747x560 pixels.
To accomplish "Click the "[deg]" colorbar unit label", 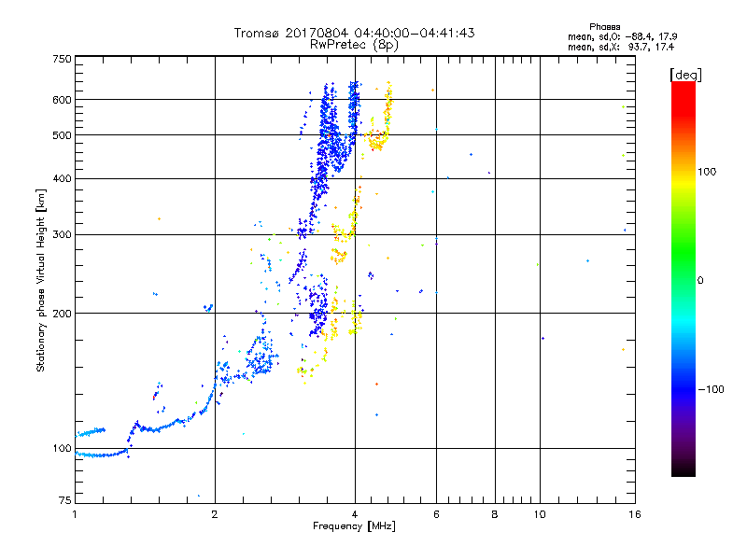I will point(685,75).
